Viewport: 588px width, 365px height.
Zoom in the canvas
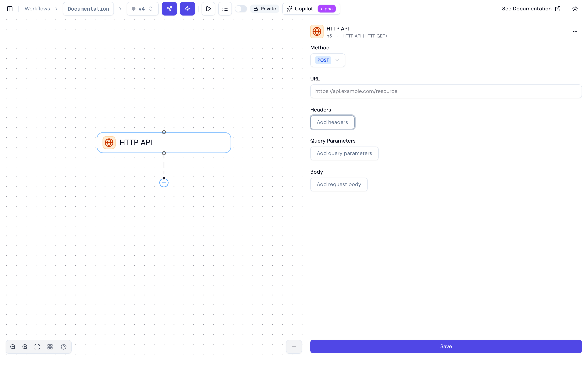[x=25, y=347]
